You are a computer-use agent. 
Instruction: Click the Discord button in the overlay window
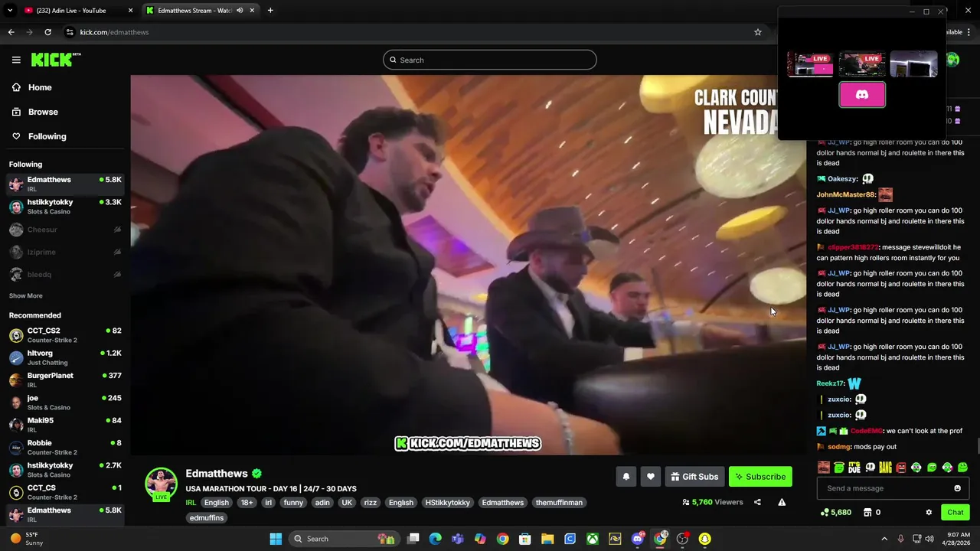[x=862, y=94]
